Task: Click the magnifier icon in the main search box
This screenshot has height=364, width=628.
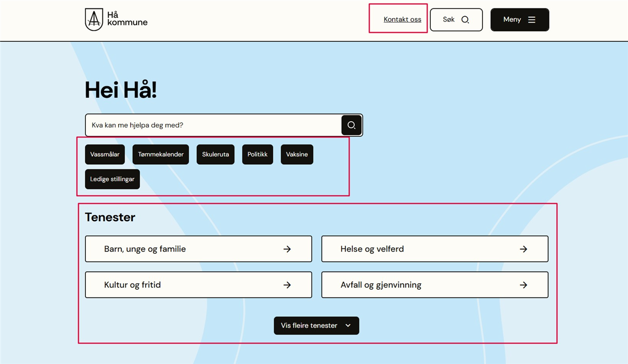Action: coord(352,126)
